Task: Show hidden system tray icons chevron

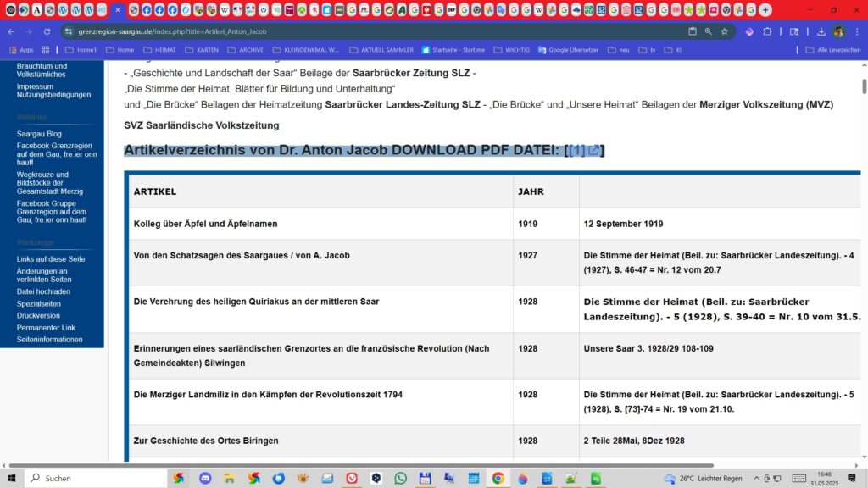Action: point(756,478)
